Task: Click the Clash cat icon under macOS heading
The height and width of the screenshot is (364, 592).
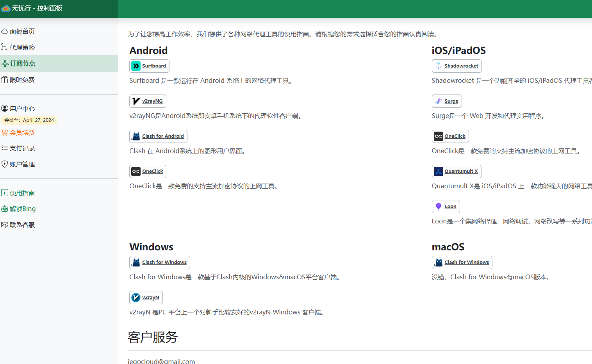Action: tap(439, 262)
